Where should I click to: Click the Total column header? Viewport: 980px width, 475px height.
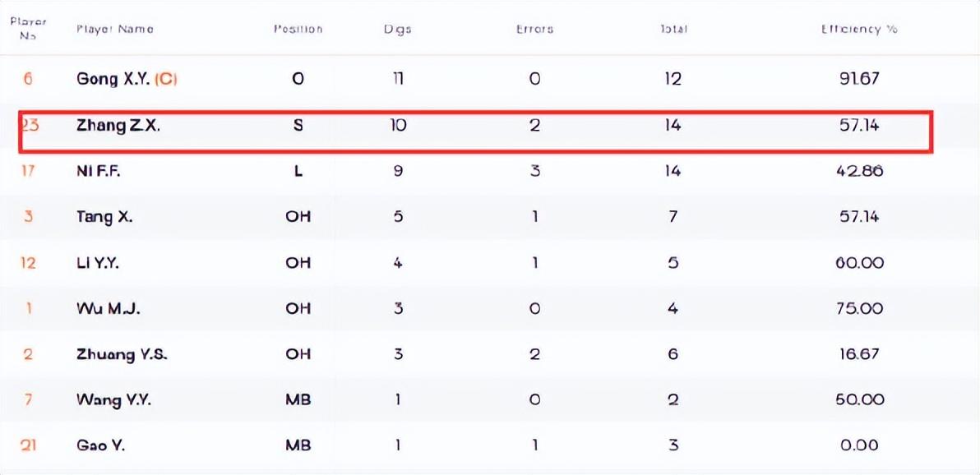point(673,29)
